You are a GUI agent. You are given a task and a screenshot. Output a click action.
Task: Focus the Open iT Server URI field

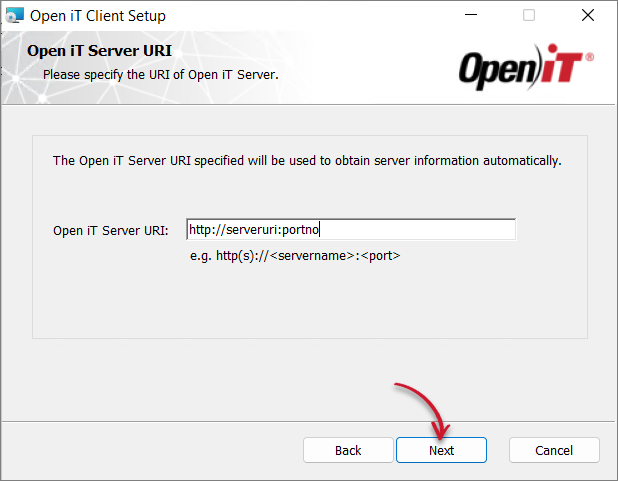coord(351,229)
